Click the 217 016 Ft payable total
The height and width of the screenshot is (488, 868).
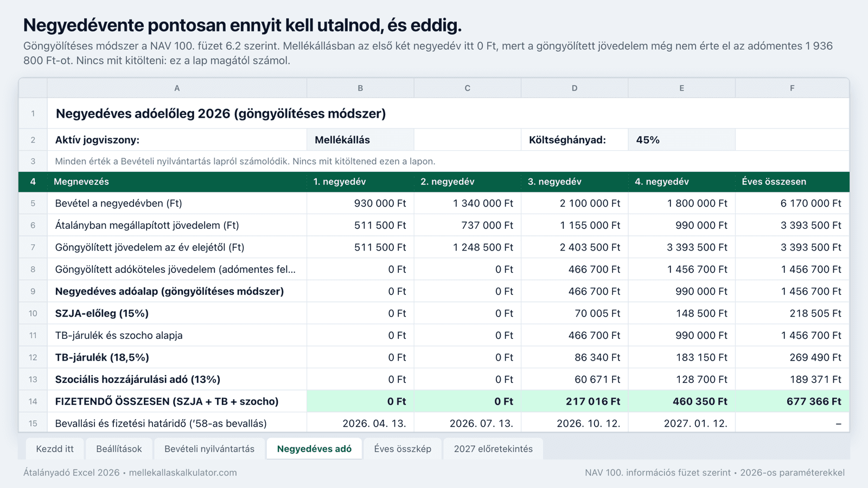[575, 401]
